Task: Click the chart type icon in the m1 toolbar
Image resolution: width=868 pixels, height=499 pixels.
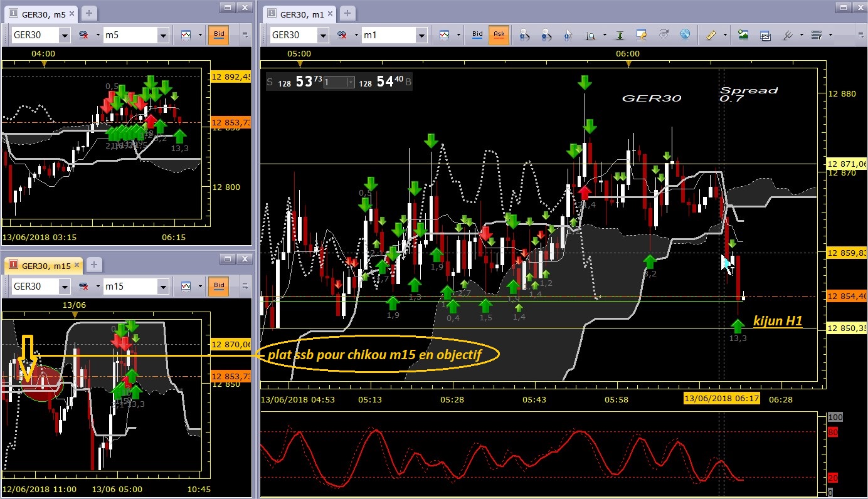Action: pos(445,35)
